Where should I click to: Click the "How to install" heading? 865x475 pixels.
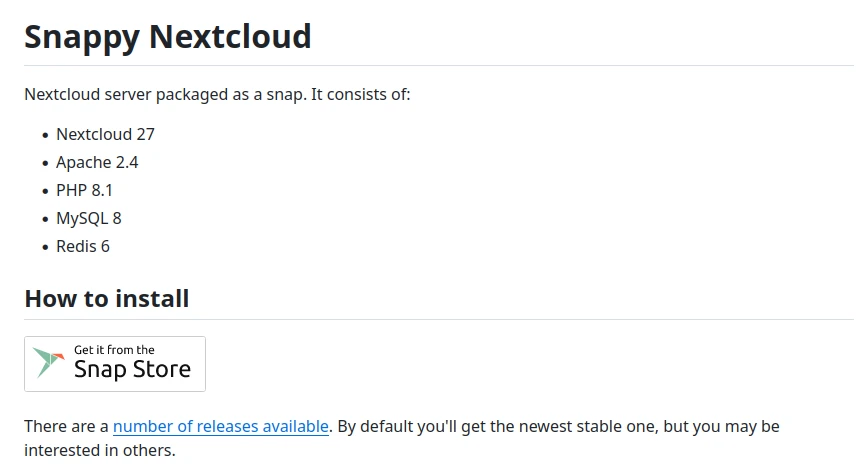point(107,298)
